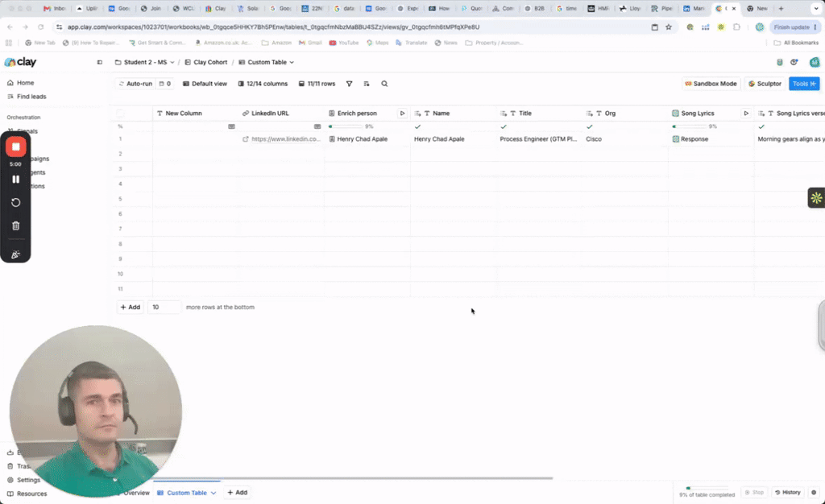Enable Sandbox Mode
This screenshot has height=504, width=825.
[711, 84]
